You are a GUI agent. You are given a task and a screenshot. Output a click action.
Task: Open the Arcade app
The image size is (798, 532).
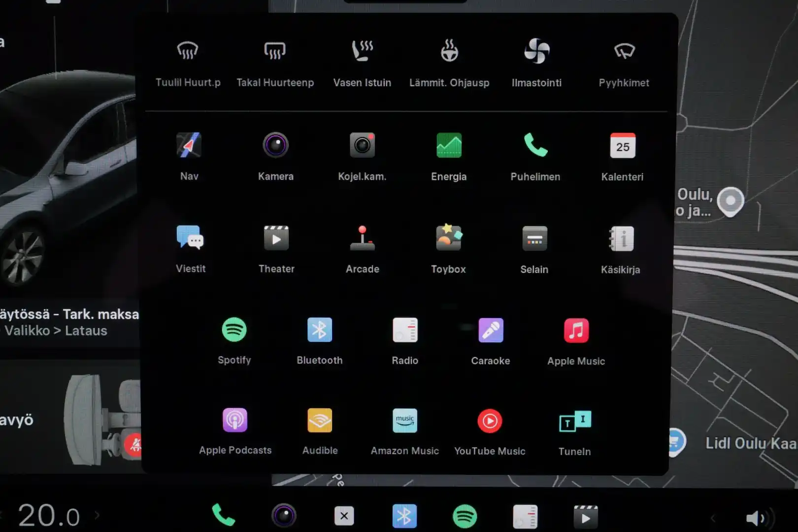(363, 249)
